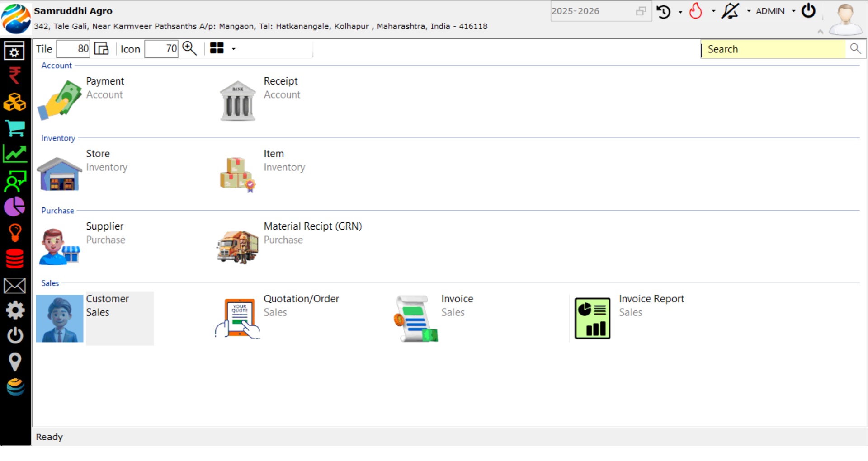Open the shopping cart sidebar icon
This screenshot has height=461, width=868.
coord(15,128)
